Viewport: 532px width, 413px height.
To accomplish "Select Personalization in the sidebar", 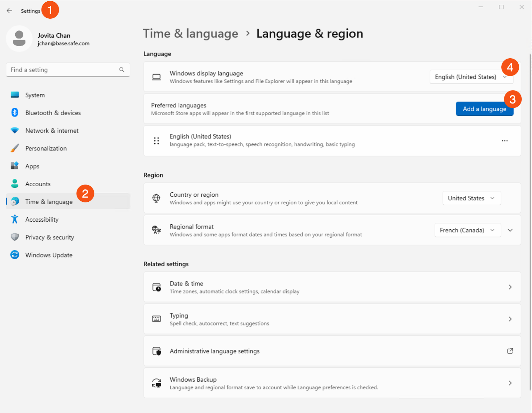I will pyautogui.click(x=68, y=148).
